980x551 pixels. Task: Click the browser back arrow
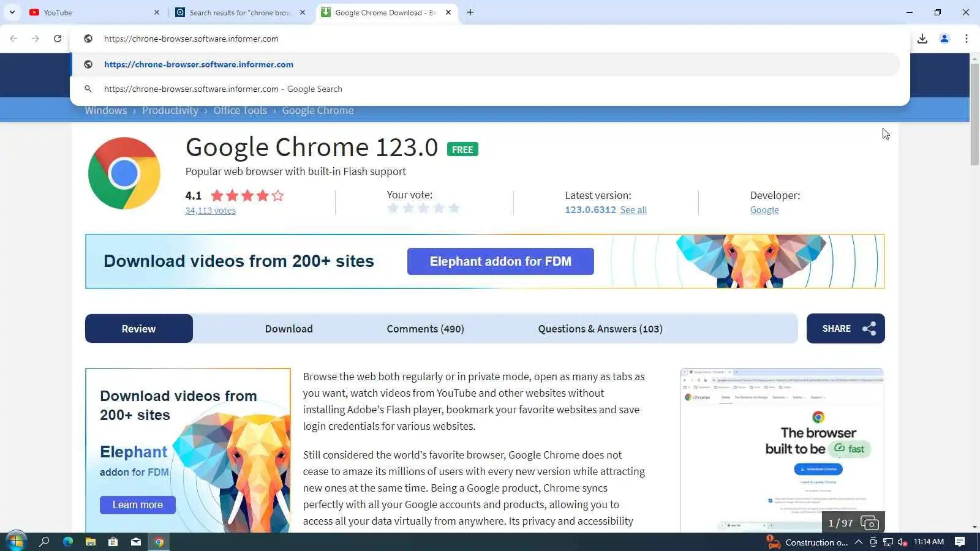tap(13, 39)
